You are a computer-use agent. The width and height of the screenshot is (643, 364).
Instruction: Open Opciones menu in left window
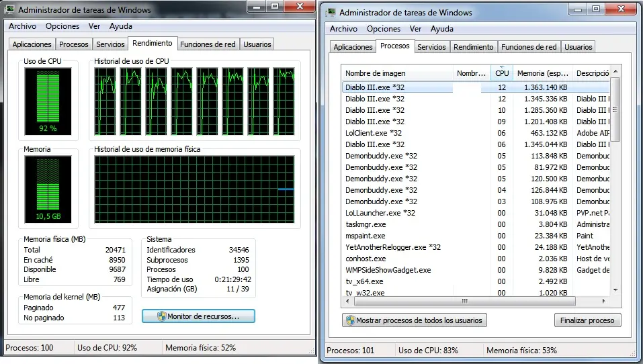(x=62, y=26)
